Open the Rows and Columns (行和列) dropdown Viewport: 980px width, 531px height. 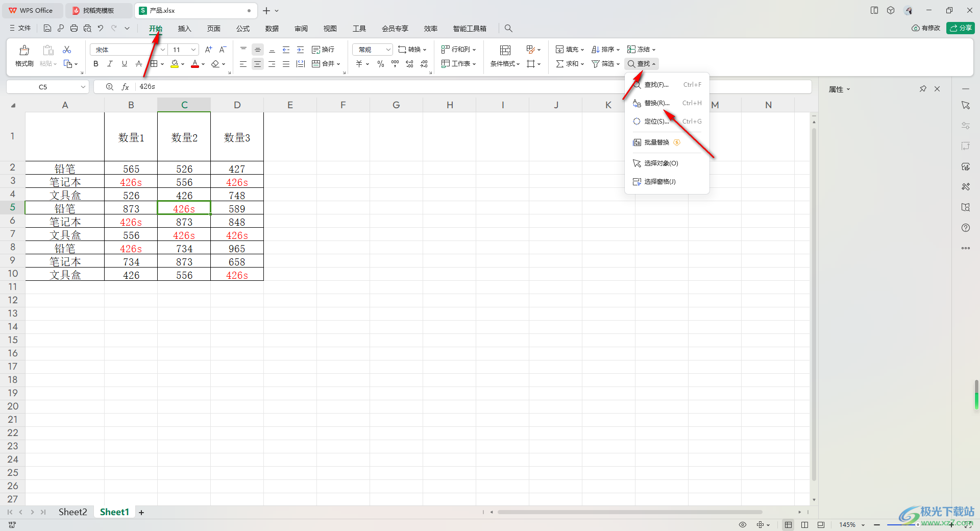[458, 50]
